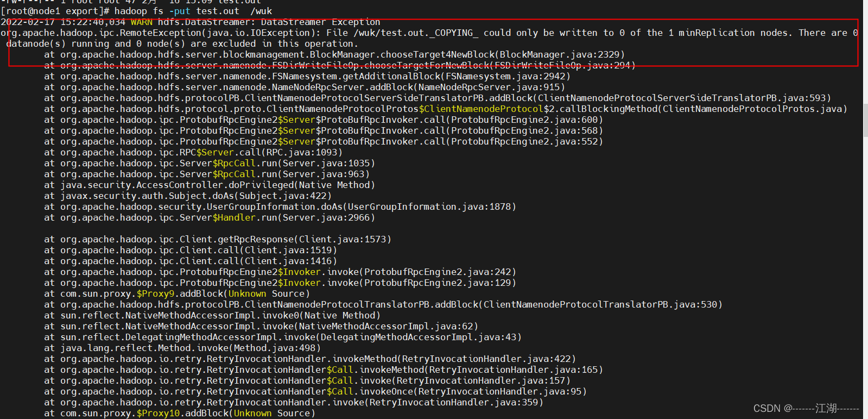Click the Server$RpcCall.run(Server.java:963) line
This screenshot has height=419, width=868.
(207, 174)
